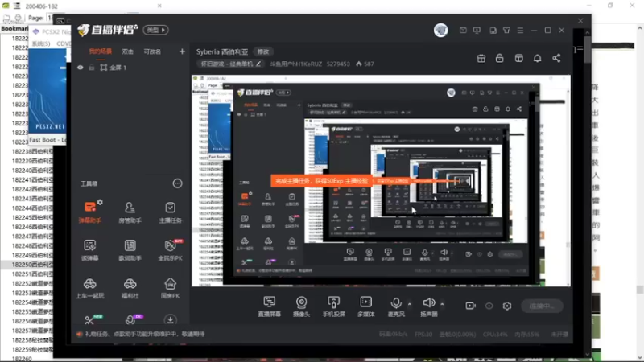Click the stream preview area
The width and height of the screenshot is (644, 362).
click(x=381, y=180)
